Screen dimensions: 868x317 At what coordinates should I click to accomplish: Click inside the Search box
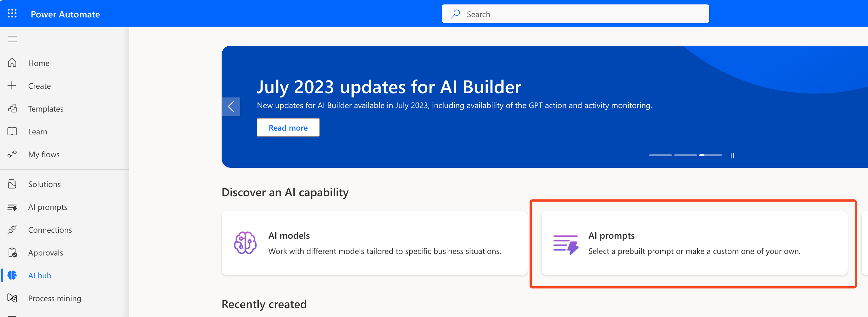pyautogui.click(x=575, y=14)
